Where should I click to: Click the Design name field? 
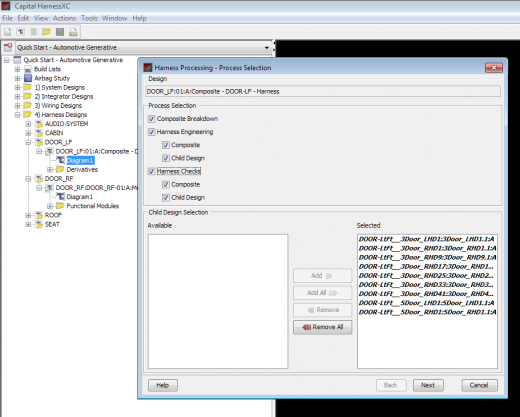[323, 91]
